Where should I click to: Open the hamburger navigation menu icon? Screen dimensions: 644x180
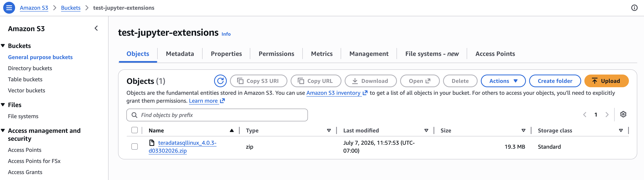9,8
